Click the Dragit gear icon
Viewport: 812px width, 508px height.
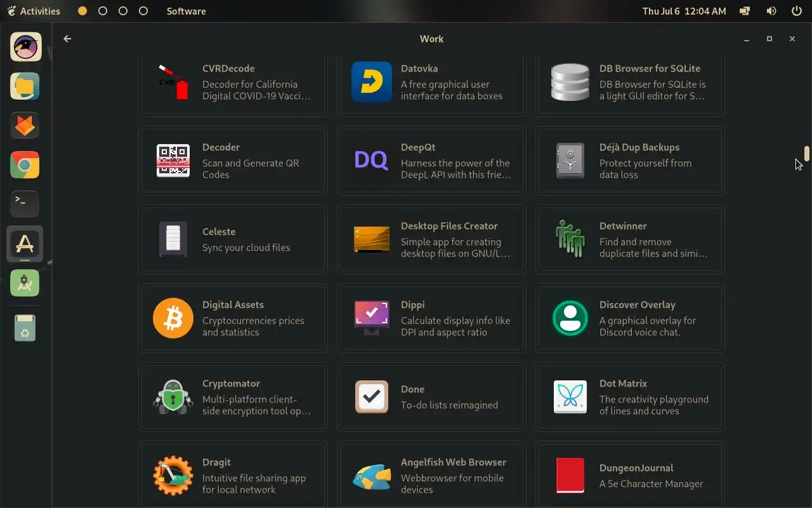tap(173, 476)
